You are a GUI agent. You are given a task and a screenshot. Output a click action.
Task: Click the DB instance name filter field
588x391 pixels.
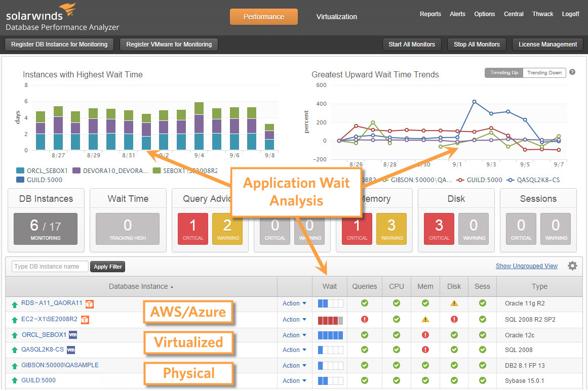[50, 267]
